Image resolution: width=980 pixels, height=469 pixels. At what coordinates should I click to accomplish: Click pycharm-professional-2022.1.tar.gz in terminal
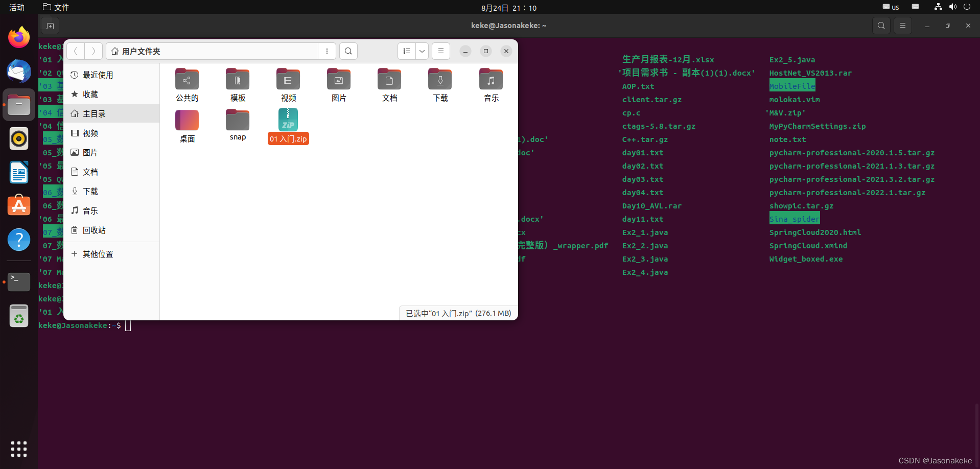click(847, 193)
